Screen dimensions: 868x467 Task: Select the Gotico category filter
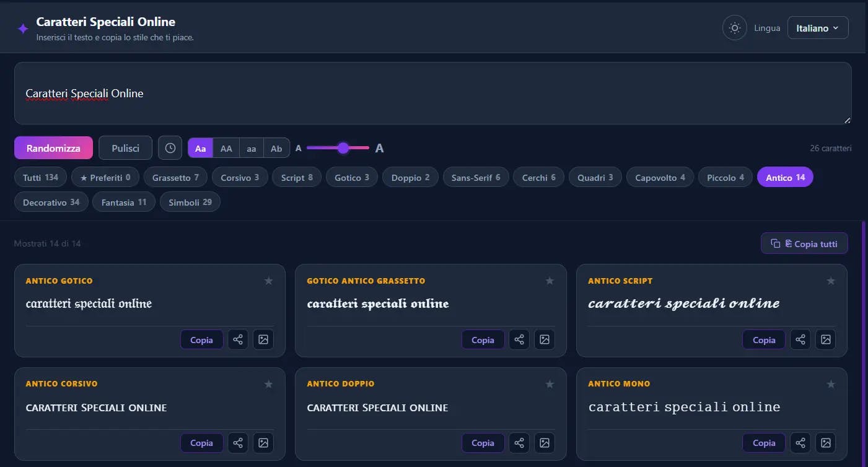pos(352,178)
